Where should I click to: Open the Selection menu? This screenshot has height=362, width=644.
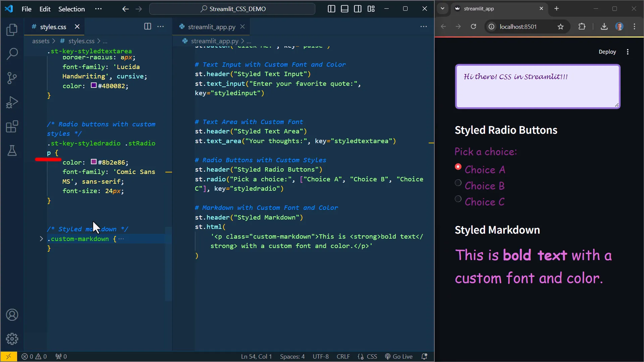coord(71,9)
